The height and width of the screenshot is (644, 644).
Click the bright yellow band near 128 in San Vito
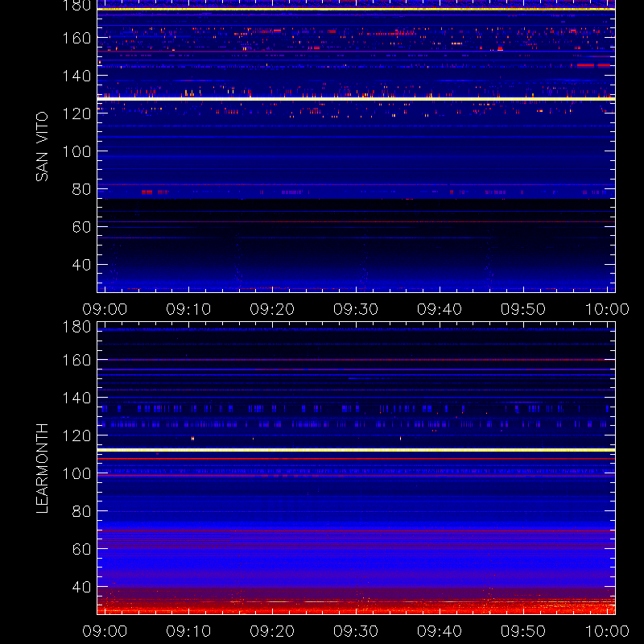coord(356,99)
